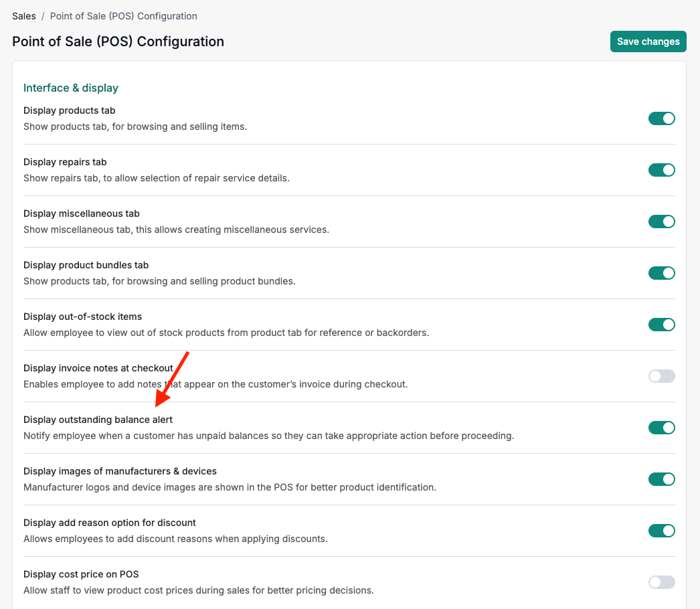
Task: Click the Display invoice notes at checkout label
Action: pos(98,368)
